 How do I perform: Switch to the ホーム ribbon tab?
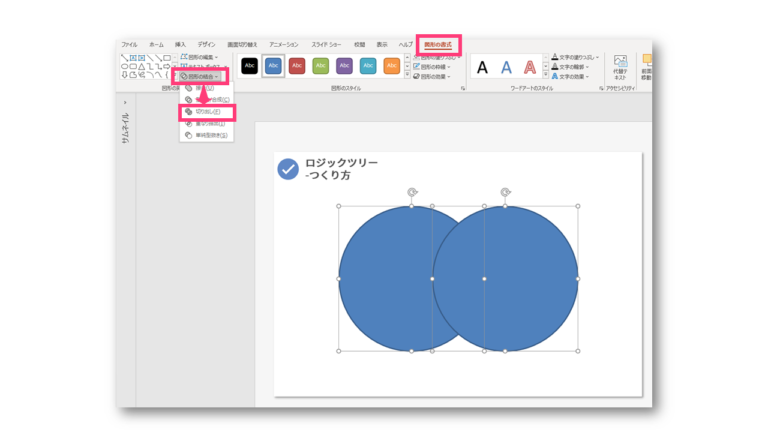tap(156, 45)
